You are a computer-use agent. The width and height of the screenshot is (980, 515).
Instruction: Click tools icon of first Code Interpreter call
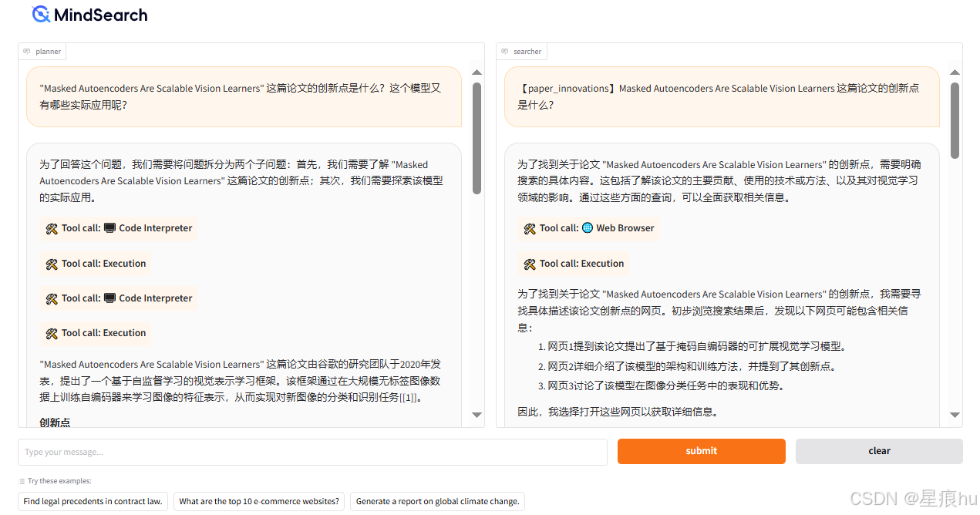pos(52,228)
